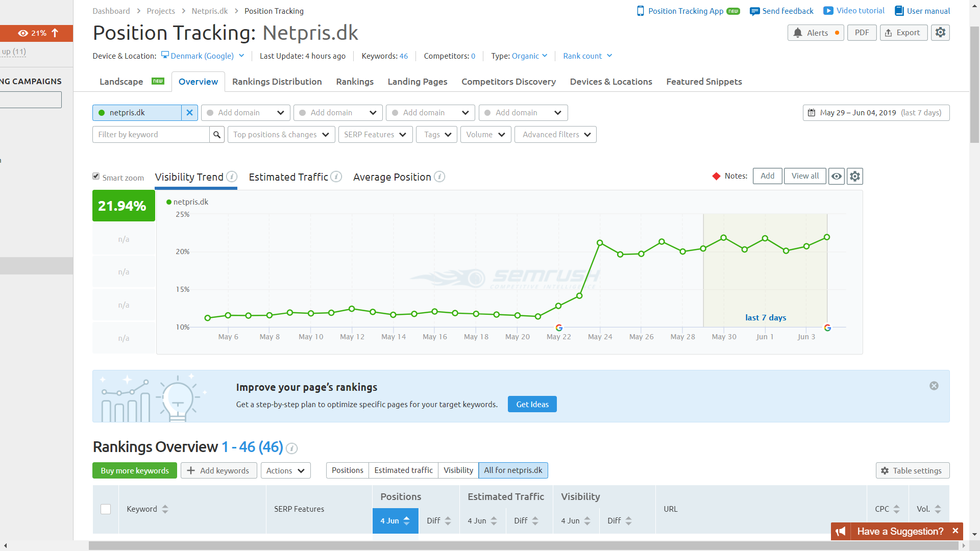This screenshot has height=551, width=980.
Task: Click the Alerts bell button
Action: coord(816,33)
